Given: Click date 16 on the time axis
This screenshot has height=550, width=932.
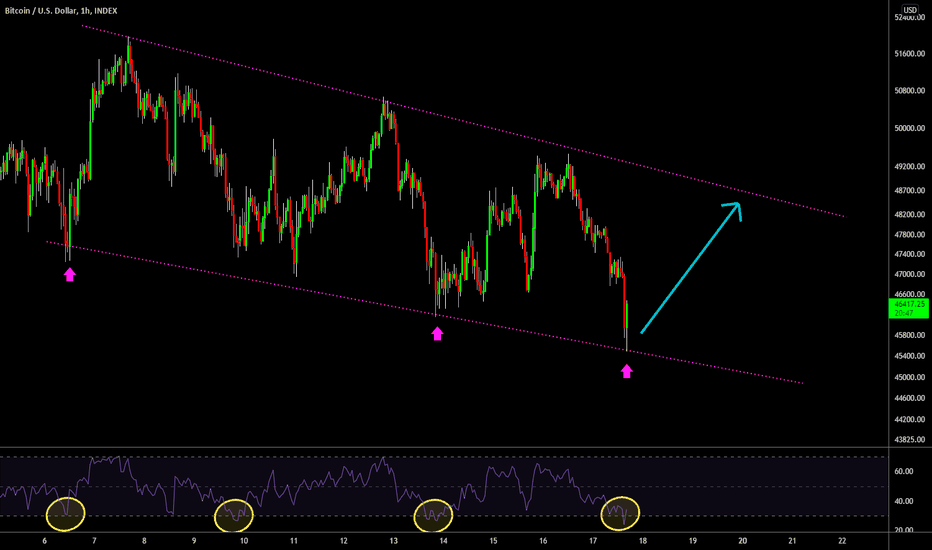Looking at the screenshot, I should coord(543,541).
